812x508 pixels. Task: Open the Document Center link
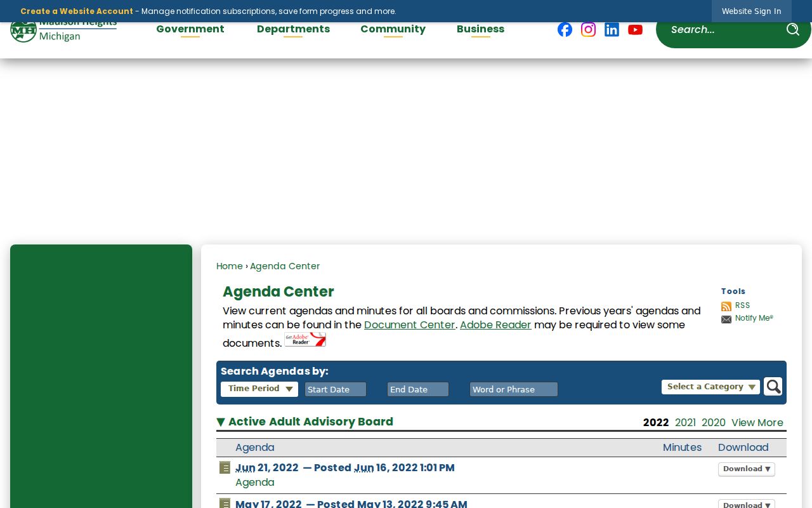[409, 324]
